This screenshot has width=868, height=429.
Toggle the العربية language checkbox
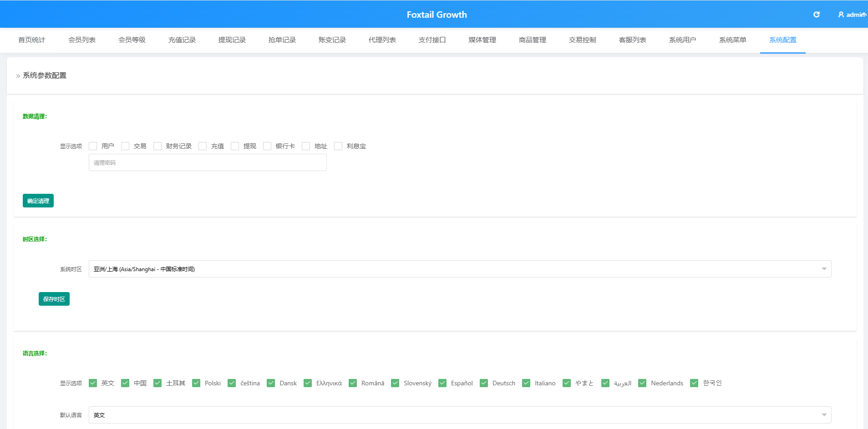click(605, 383)
